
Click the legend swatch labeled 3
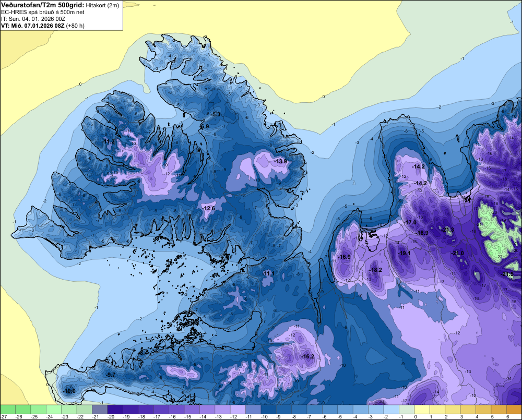[467, 410]
